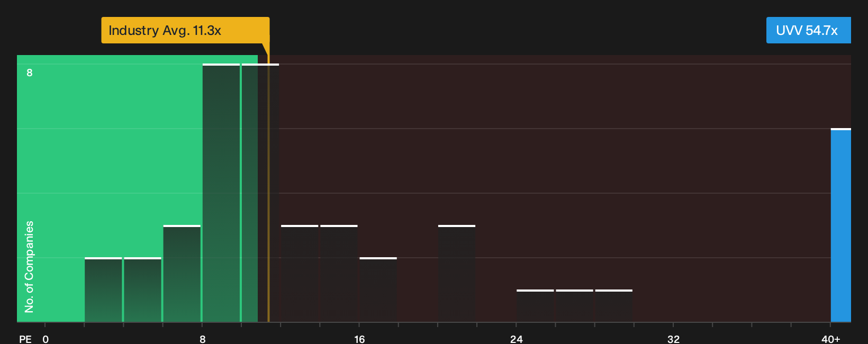Click the '32' x-axis label
Screen dimensions: 868x344
pos(673,339)
